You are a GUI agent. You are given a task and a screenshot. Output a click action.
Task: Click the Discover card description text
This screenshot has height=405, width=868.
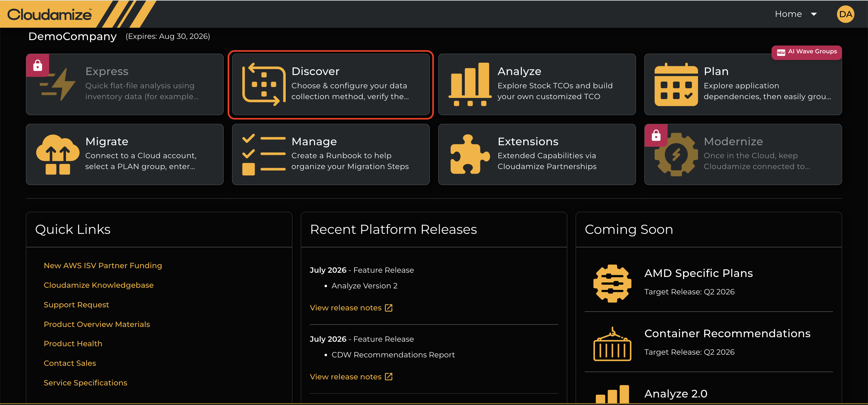point(350,91)
